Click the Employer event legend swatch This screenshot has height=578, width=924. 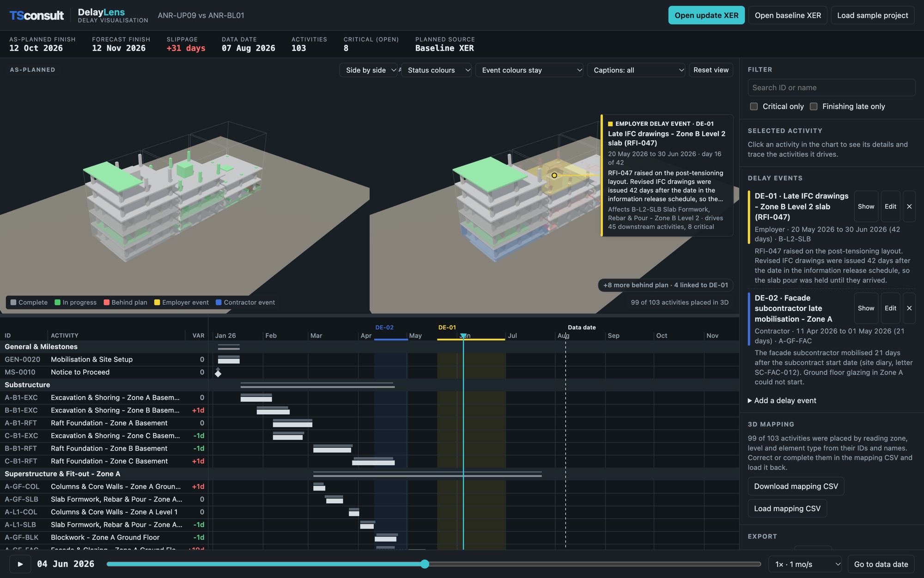pos(157,302)
